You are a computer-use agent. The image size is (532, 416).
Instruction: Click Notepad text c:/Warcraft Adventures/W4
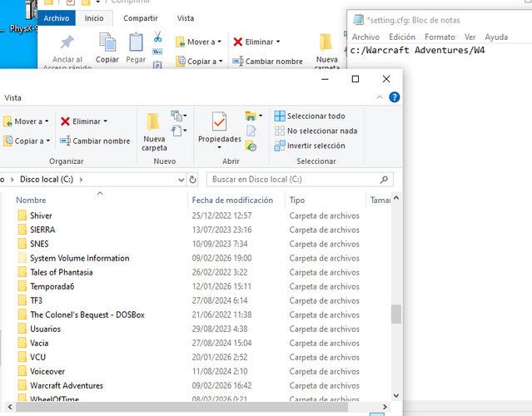click(x=417, y=50)
